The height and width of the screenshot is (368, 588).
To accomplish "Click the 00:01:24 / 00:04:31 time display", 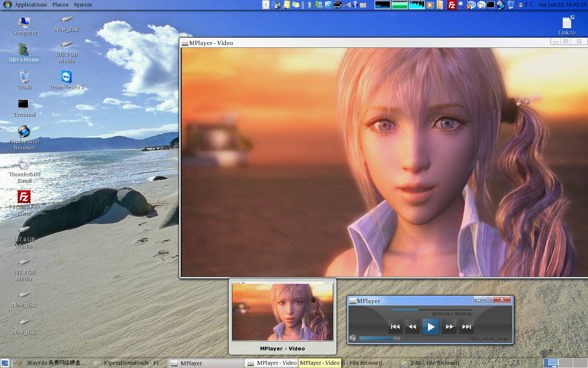I will coord(452,314).
